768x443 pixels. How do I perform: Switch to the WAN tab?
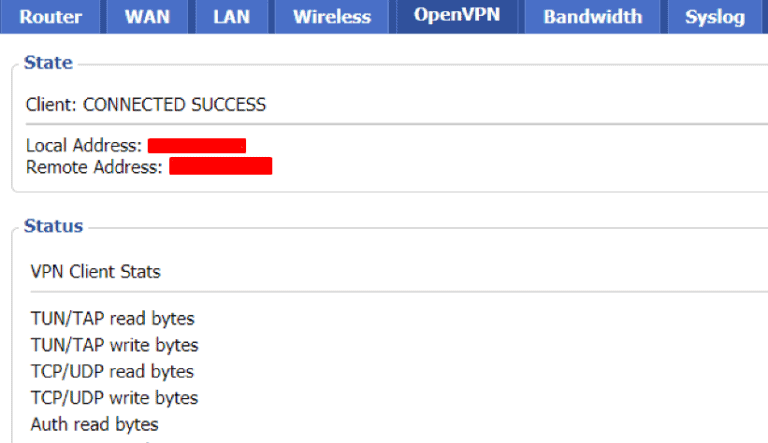147,17
